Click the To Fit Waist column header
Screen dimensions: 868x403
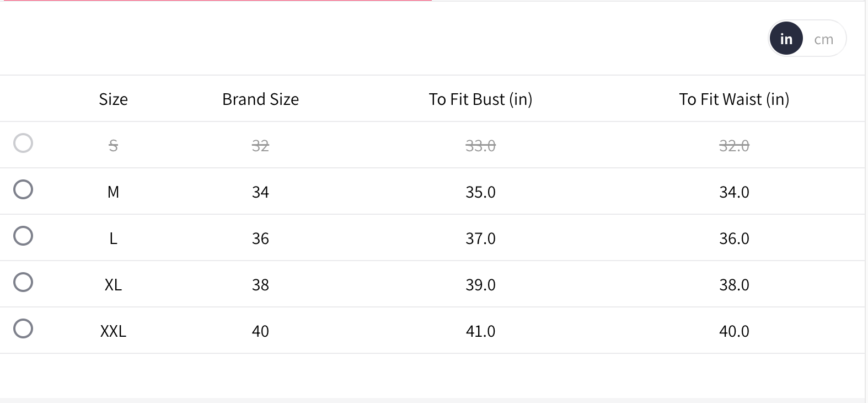click(734, 99)
